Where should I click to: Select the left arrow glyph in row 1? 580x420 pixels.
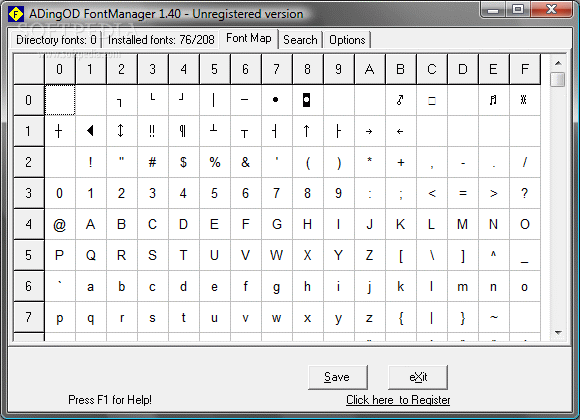401,131
